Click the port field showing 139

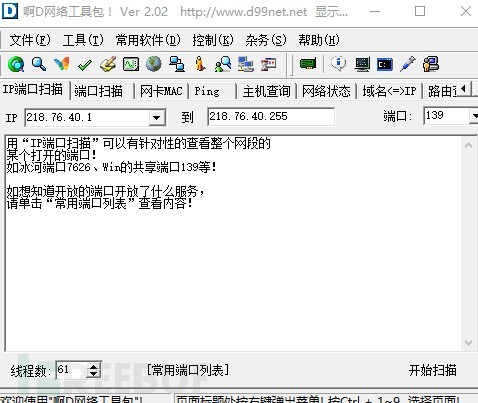click(x=446, y=116)
